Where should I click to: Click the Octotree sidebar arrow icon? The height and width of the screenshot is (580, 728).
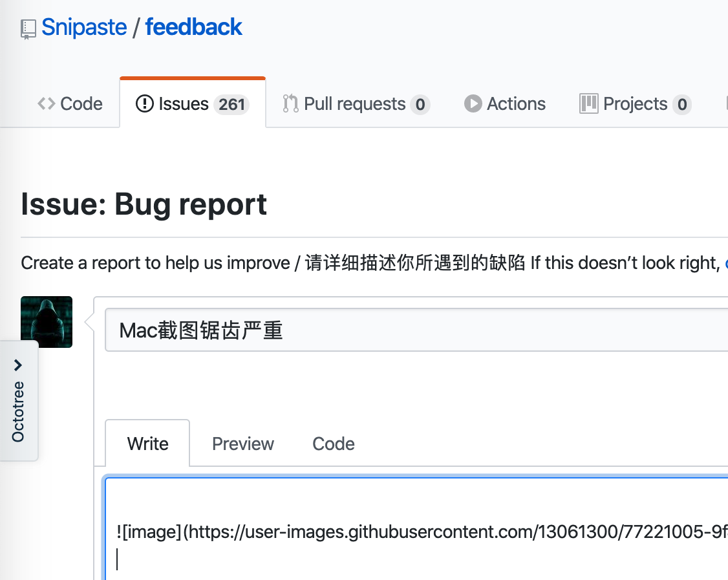[x=17, y=364]
